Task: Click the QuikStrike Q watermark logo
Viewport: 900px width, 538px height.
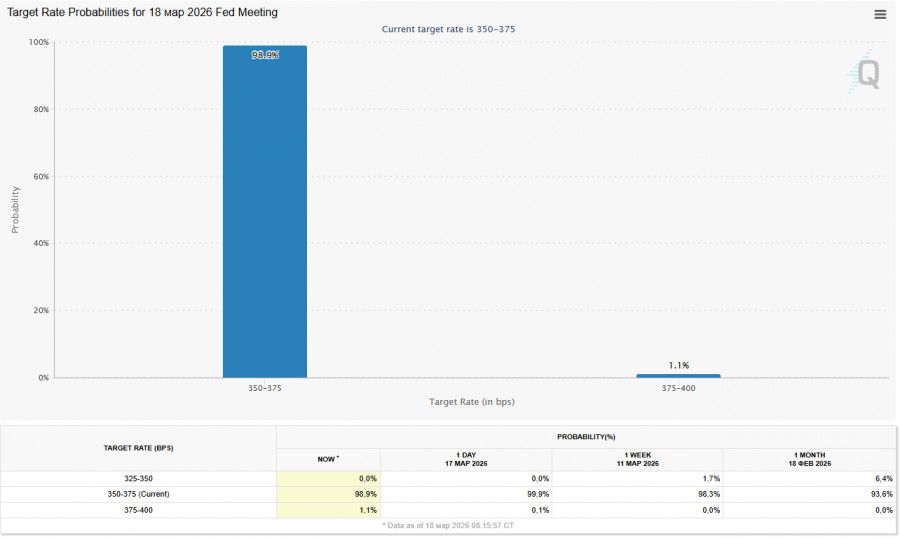Action: [x=868, y=74]
